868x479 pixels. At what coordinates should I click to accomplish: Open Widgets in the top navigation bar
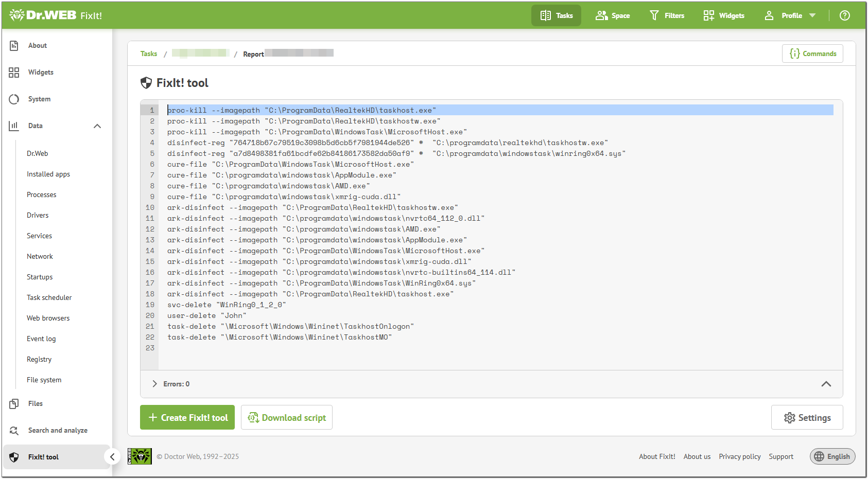[x=724, y=15]
